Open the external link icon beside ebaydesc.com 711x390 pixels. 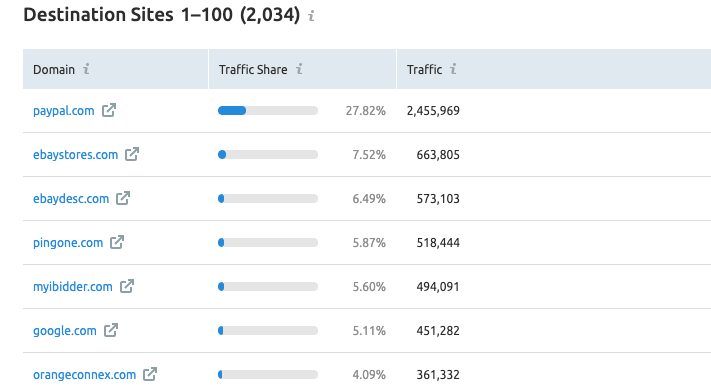point(123,198)
